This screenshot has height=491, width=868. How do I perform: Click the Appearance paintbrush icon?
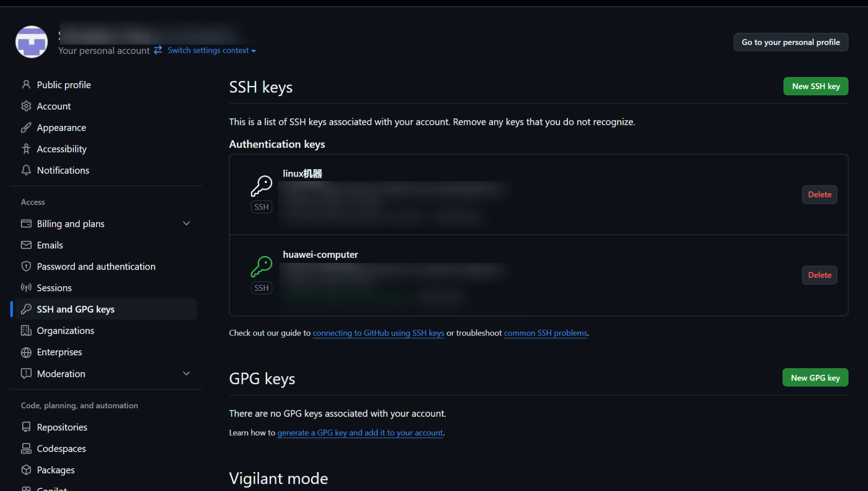coord(26,128)
